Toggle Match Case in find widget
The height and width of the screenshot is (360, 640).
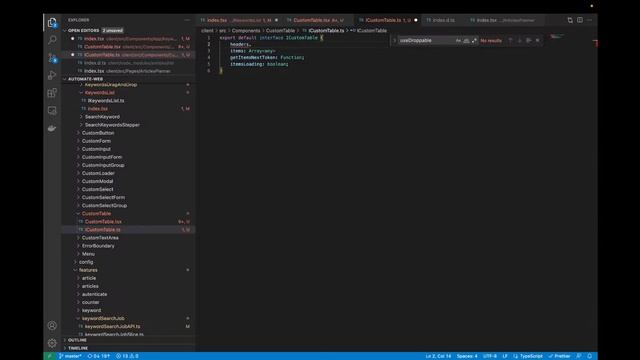[x=458, y=40]
